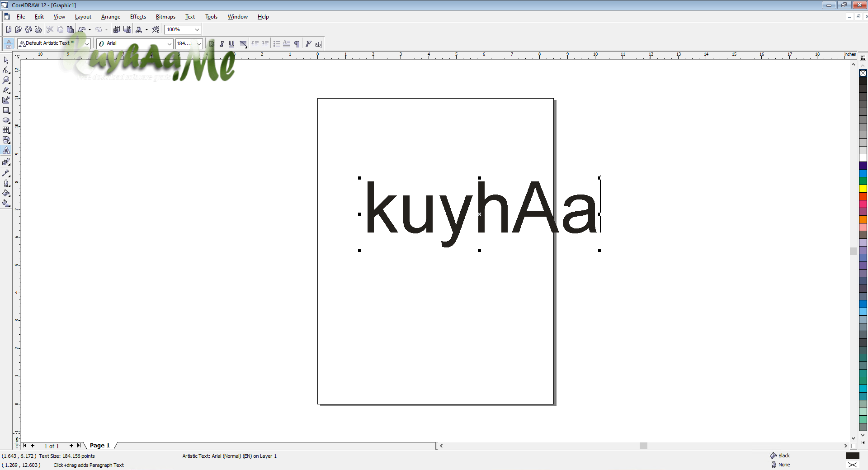Screen dimensions: 868x470
Task: Click the increase indent button
Action: pos(265,44)
